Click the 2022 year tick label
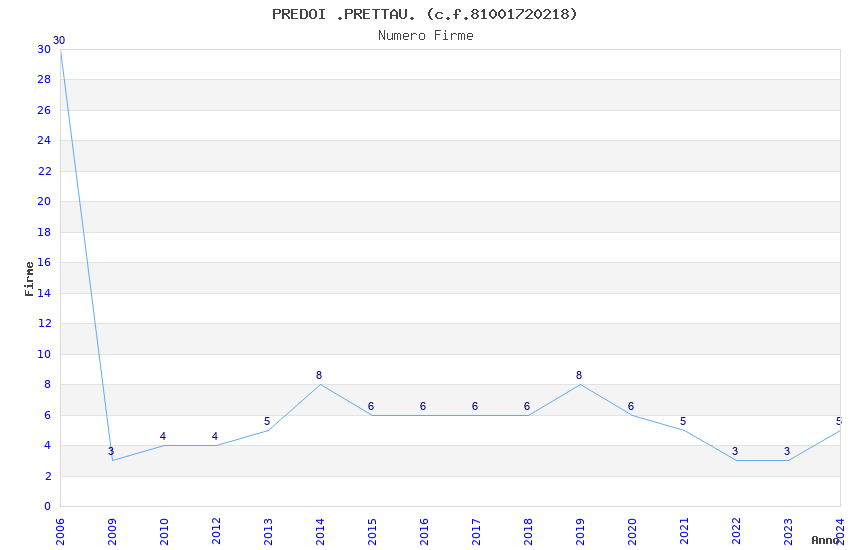The width and height of the screenshot is (850, 550). click(737, 532)
